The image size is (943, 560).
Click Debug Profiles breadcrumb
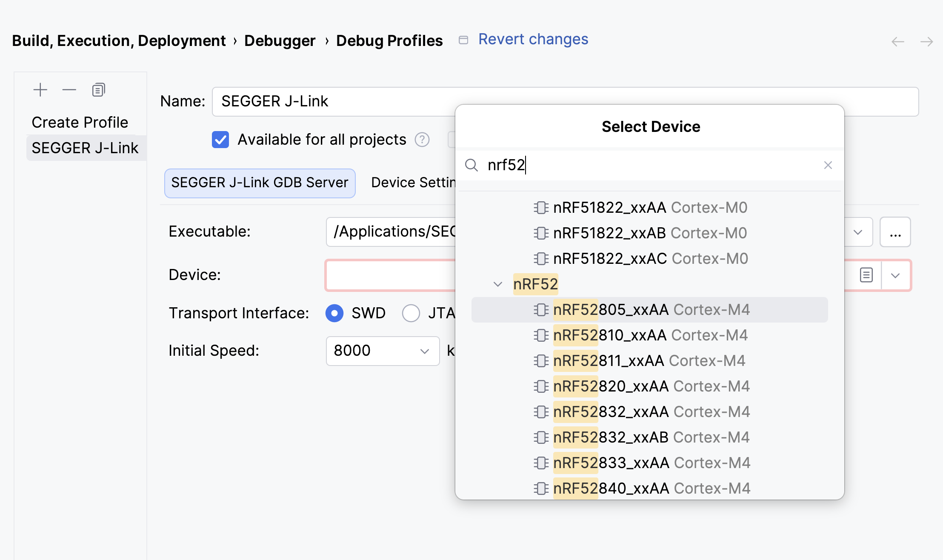point(389,41)
